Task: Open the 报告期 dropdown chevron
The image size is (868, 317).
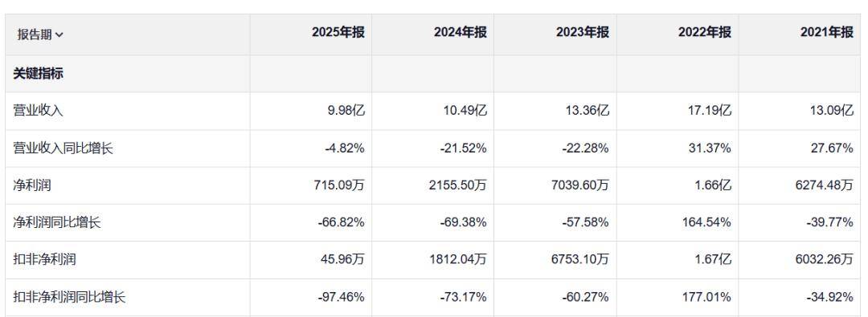Action: pos(59,35)
